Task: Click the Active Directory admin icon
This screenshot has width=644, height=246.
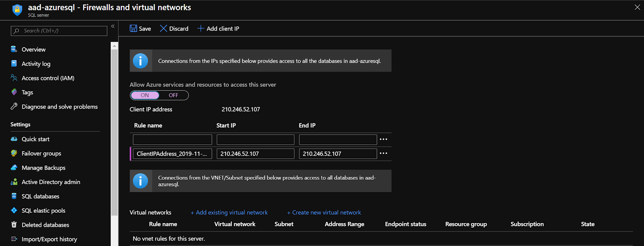Action: coord(14,182)
